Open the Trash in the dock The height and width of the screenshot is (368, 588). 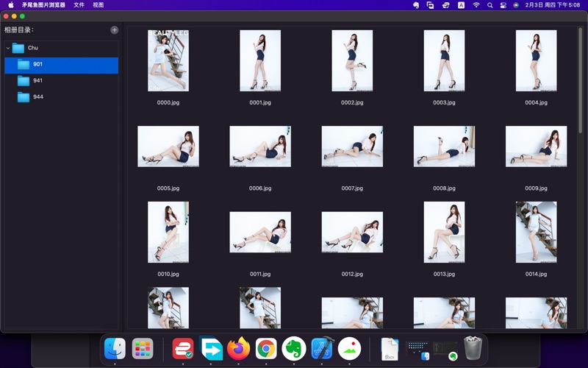(473, 348)
